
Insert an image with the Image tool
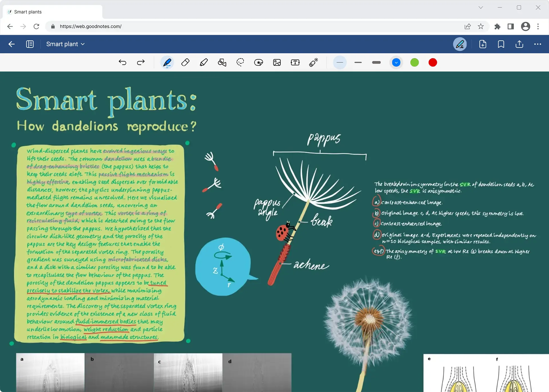(x=277, y=62)
